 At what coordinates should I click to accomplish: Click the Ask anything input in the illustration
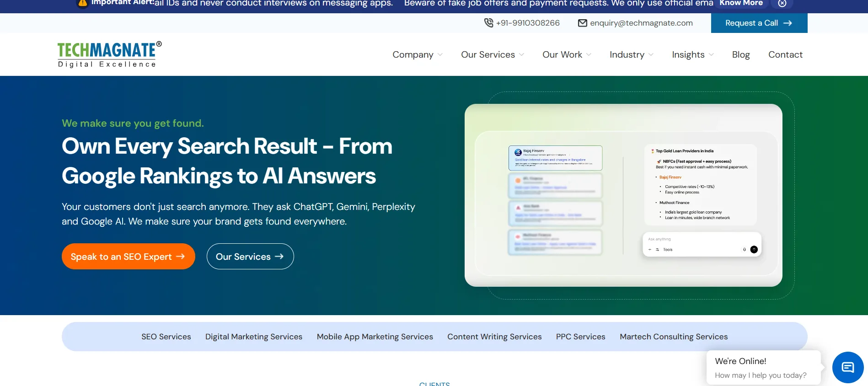[702, 244]
